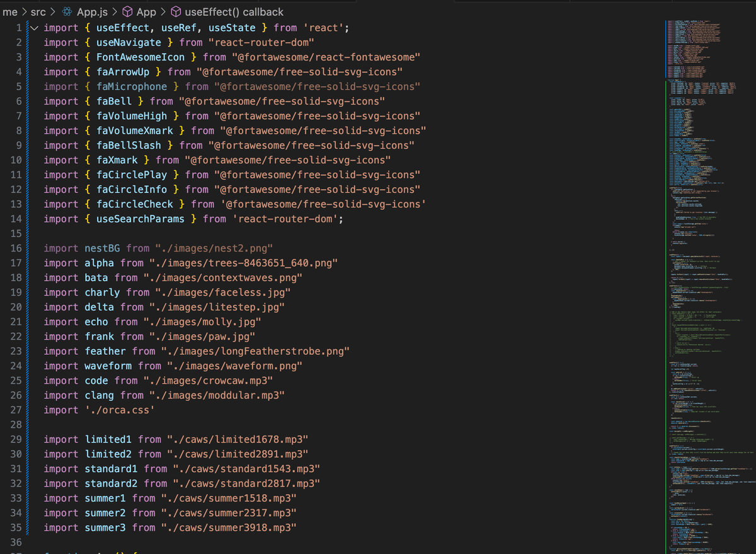Collapse the import block using line 1 fold arrow
Viewport: 756px width, 554px height.
coord(33,28)
